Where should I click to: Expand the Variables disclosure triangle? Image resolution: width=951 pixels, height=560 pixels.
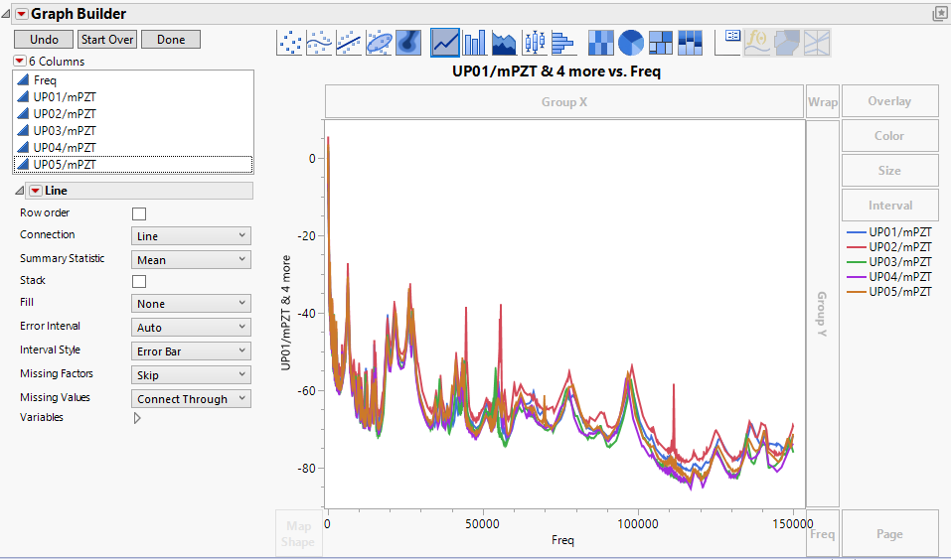tap(137, 418)
